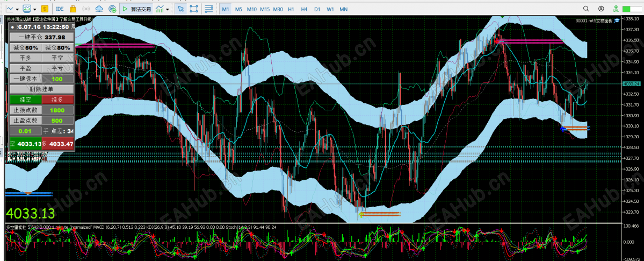
Task: Click 平多 close longs button
Action: pyautogui.click(x=25, y=58)
